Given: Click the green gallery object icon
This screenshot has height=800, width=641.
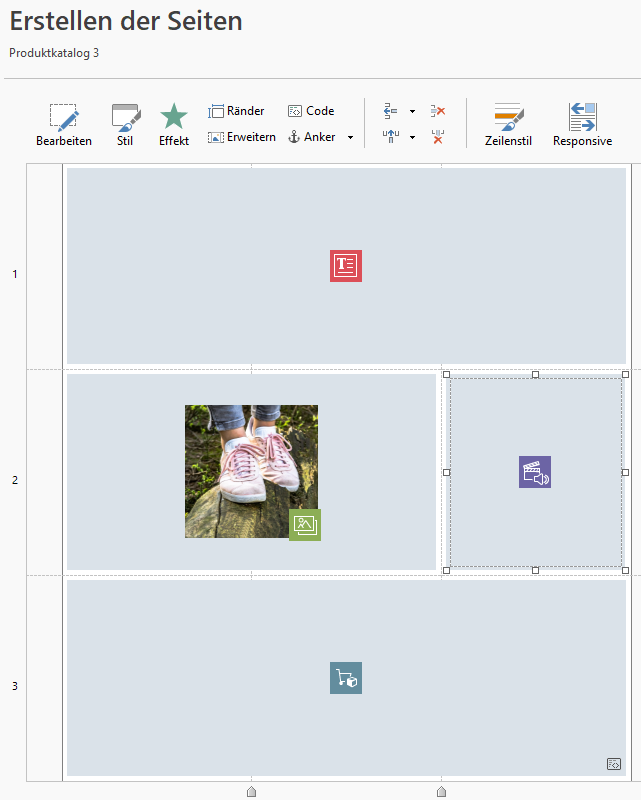Looking at the screenshot, I should coord(305,524).
